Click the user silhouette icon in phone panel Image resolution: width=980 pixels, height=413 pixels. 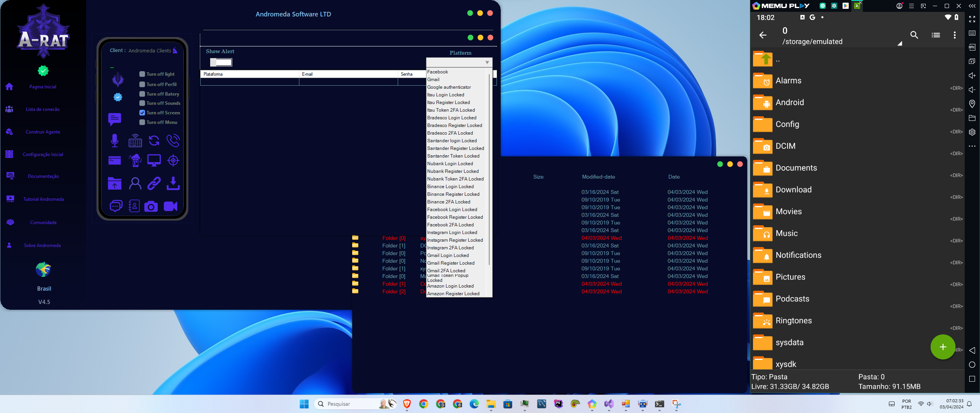tap(135, 184)
